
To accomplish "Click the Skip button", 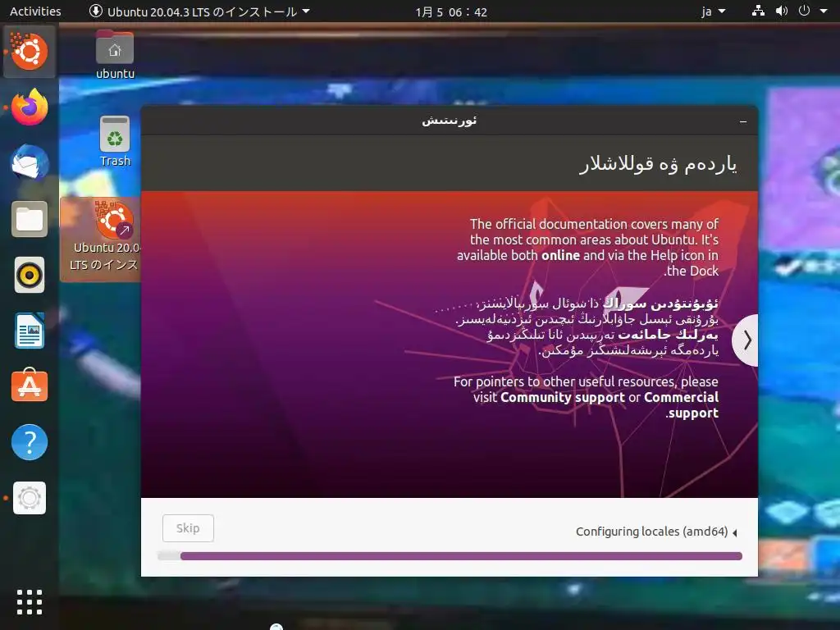I will point(188,528).
